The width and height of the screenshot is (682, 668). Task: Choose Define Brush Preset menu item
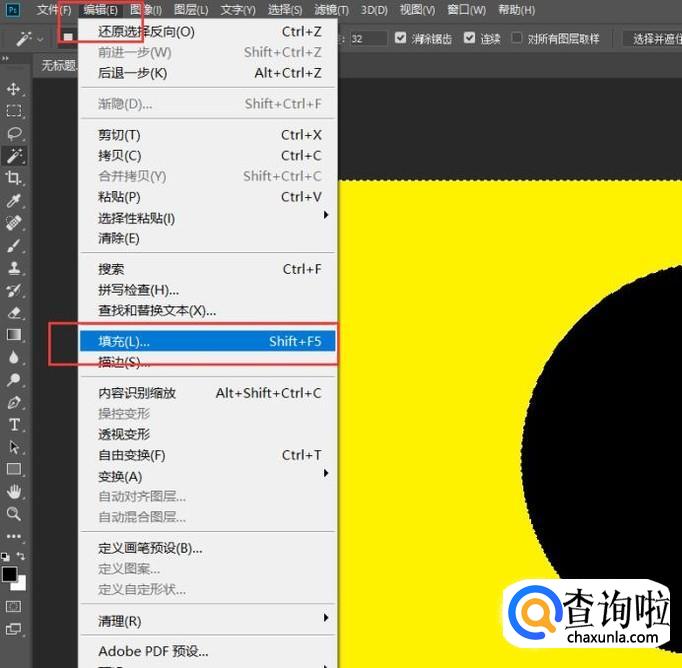(x=207, y=548)
